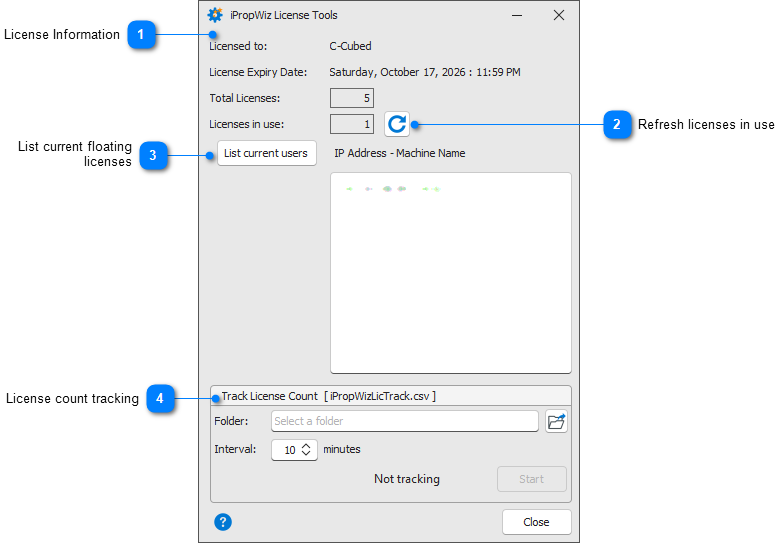Click the IP Address - Machine Name label
Image resolution: width=779 pixels, height=543 pixels.
pyautogui.click(x=400, y=154)
